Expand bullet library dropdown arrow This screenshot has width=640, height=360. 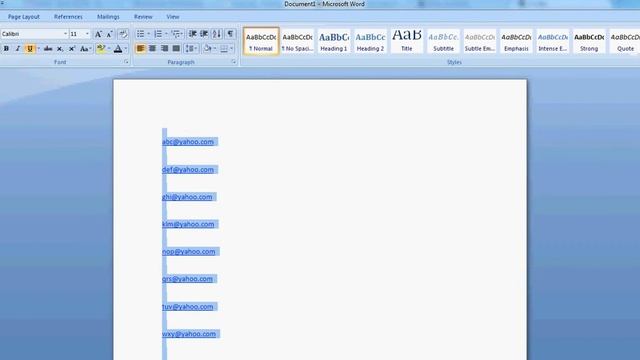pos(149,34)
